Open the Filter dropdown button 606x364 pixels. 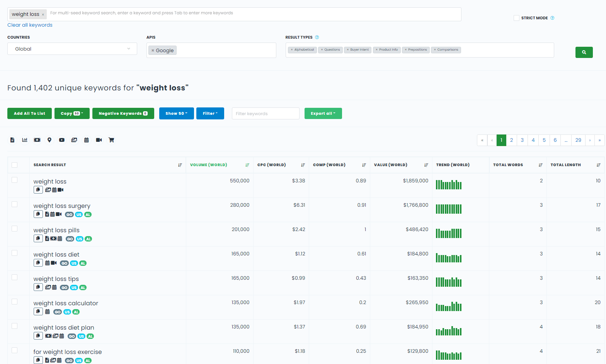coord(210,113)
